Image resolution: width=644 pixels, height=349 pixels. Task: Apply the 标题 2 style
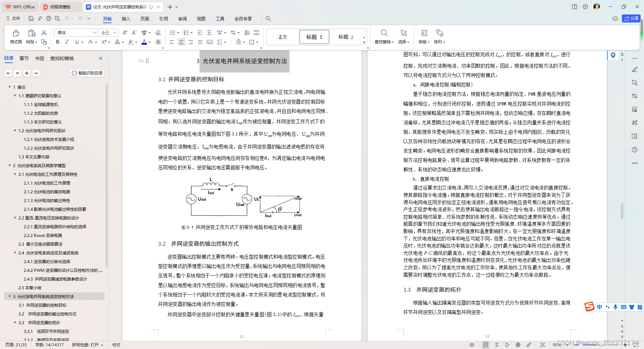346,37
